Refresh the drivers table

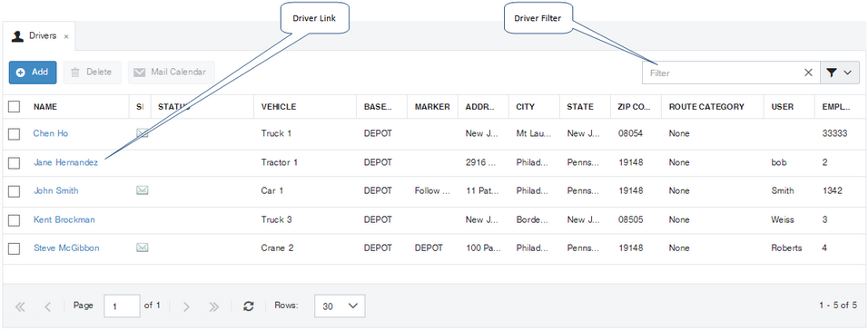(249, 306)
